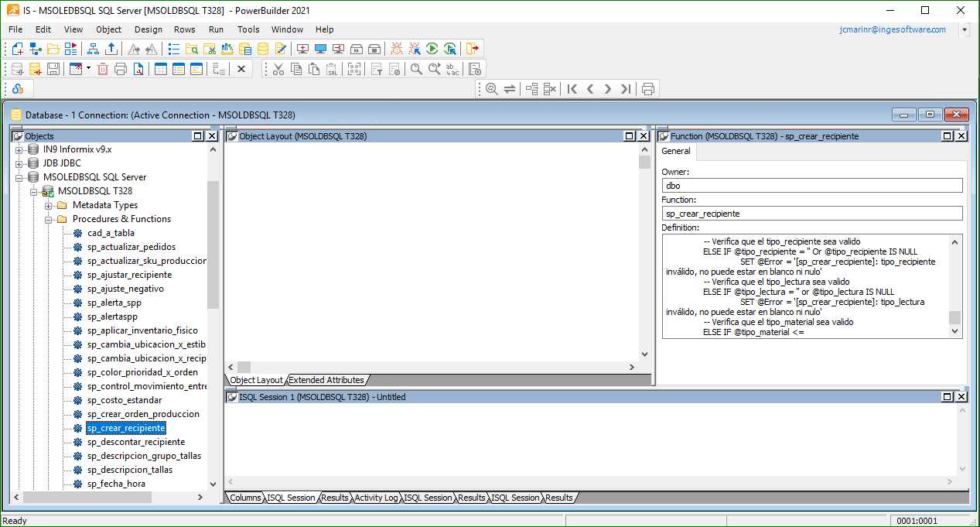Viewport: 980px width, 527px height.
Task: Click the Replace text icon
Action: tap(453, 69)
